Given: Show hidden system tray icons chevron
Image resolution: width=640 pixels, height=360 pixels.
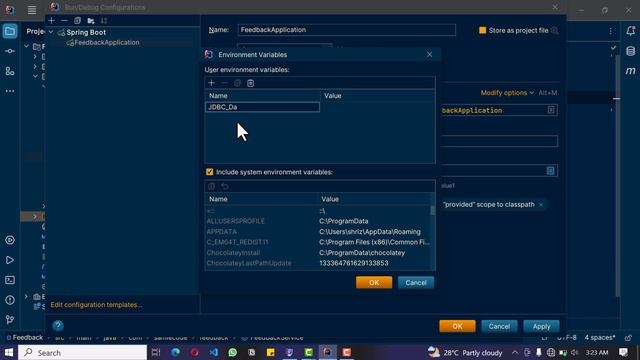Looking at the screenshot, I should (x=515, y=352).
